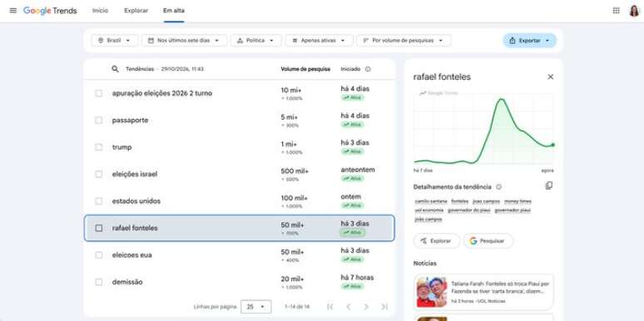Click the info icon next to Iniciado
644x321 pixels.
368,69
